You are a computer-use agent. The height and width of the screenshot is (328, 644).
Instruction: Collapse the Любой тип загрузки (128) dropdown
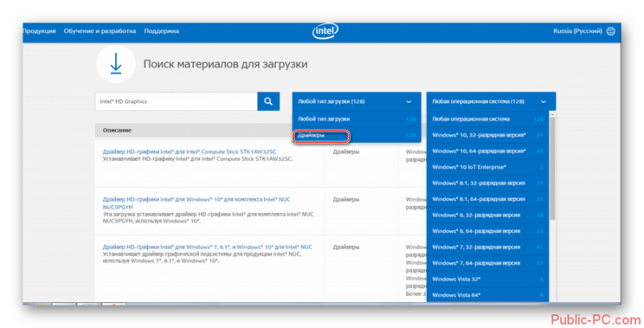[x=357, y=101]
